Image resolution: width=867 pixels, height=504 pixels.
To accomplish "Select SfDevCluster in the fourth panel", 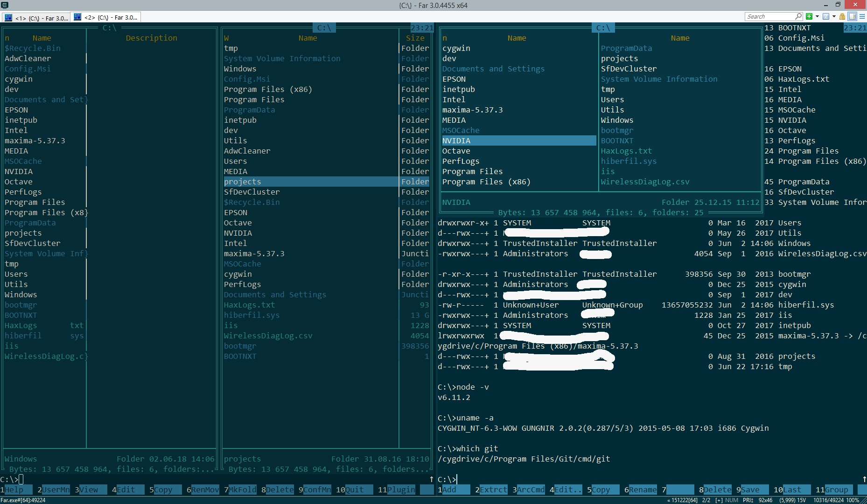I will (629, 69).
